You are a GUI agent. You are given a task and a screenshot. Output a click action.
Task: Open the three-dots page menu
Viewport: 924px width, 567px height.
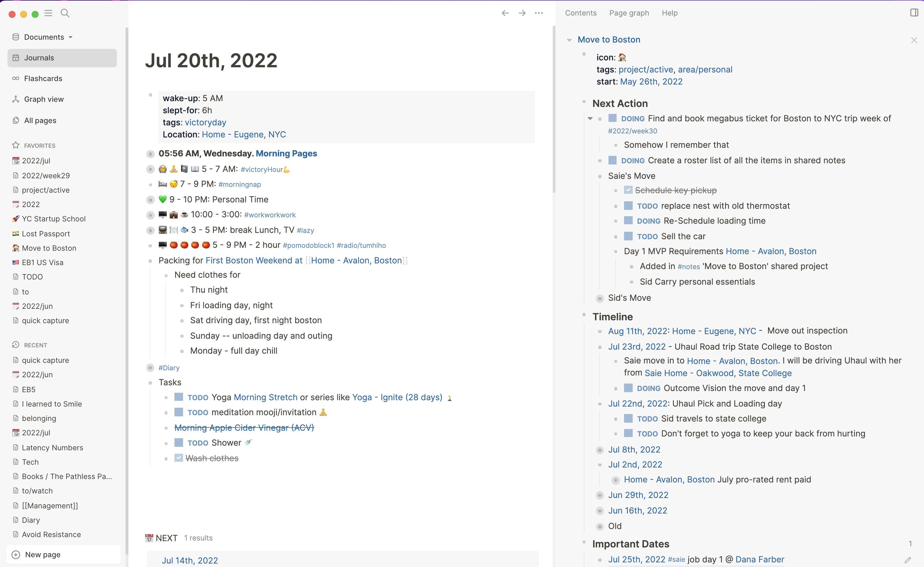(539, 13)
